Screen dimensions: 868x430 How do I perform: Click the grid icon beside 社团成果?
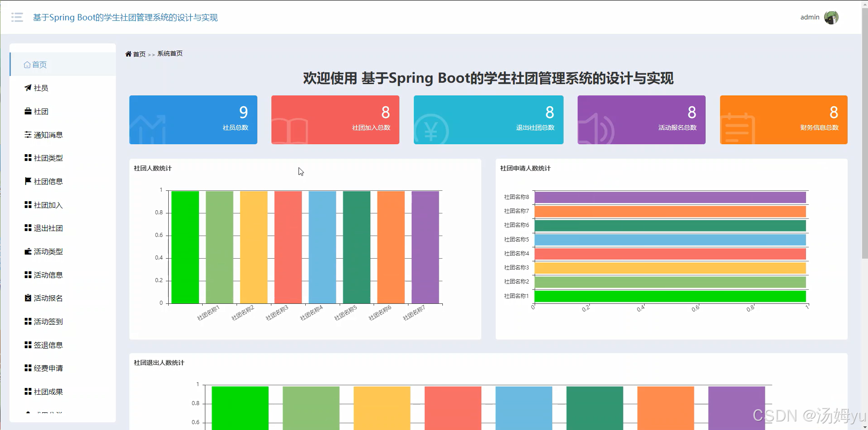[x=28, y=392]
